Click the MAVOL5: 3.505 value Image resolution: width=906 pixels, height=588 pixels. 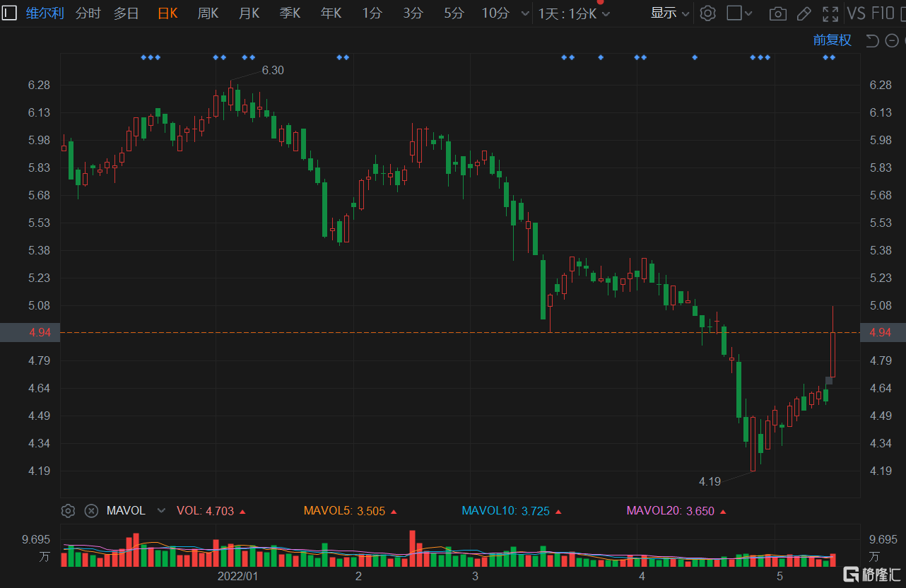point(350,510)
